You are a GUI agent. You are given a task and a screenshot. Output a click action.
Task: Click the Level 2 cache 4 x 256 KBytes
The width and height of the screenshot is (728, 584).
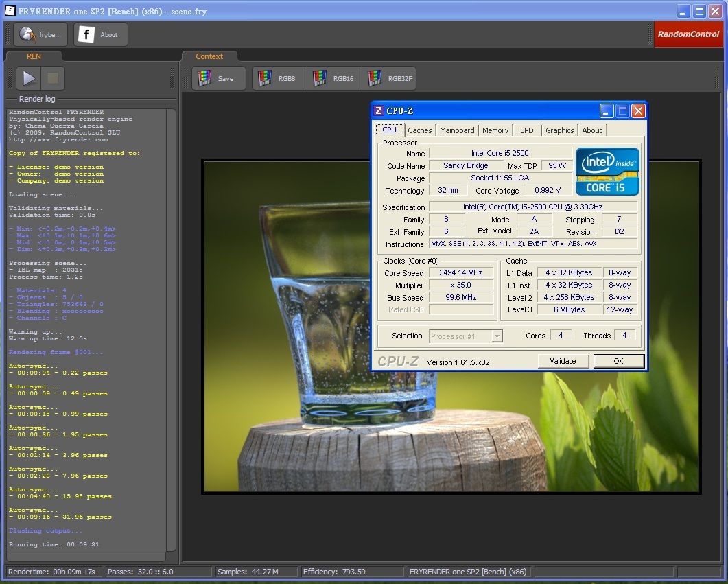click(570, 297)
